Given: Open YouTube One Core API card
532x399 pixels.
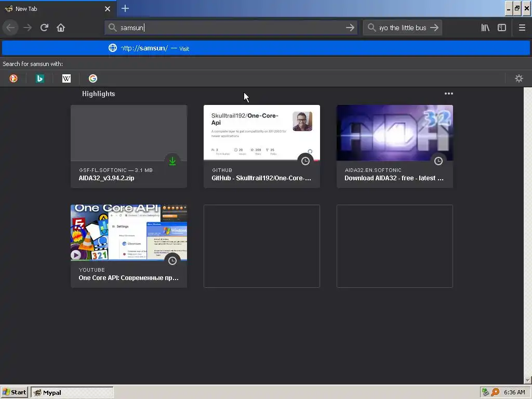Looking at the screenshot, I should click(x=129, y=246).
